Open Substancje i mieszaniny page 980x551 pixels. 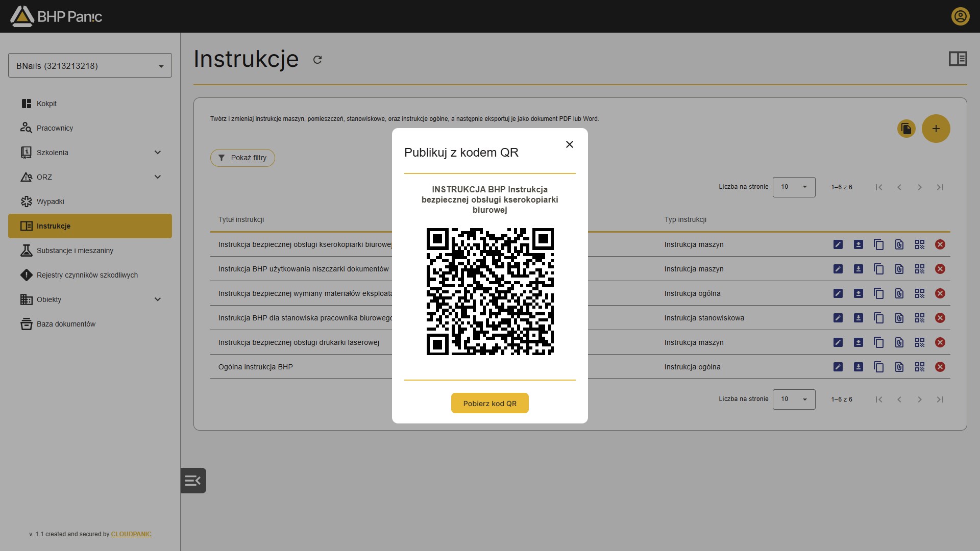click(90, 251)
